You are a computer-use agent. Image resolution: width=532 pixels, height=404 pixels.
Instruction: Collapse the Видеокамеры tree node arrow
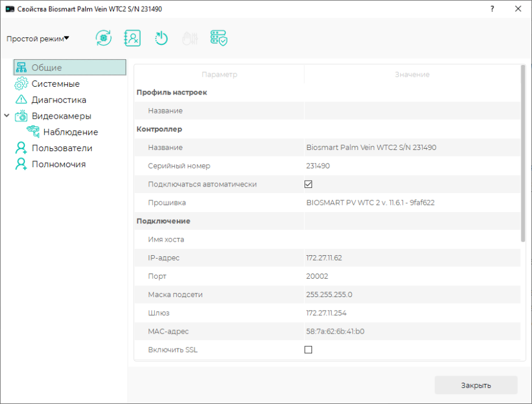tap(7, 116)
